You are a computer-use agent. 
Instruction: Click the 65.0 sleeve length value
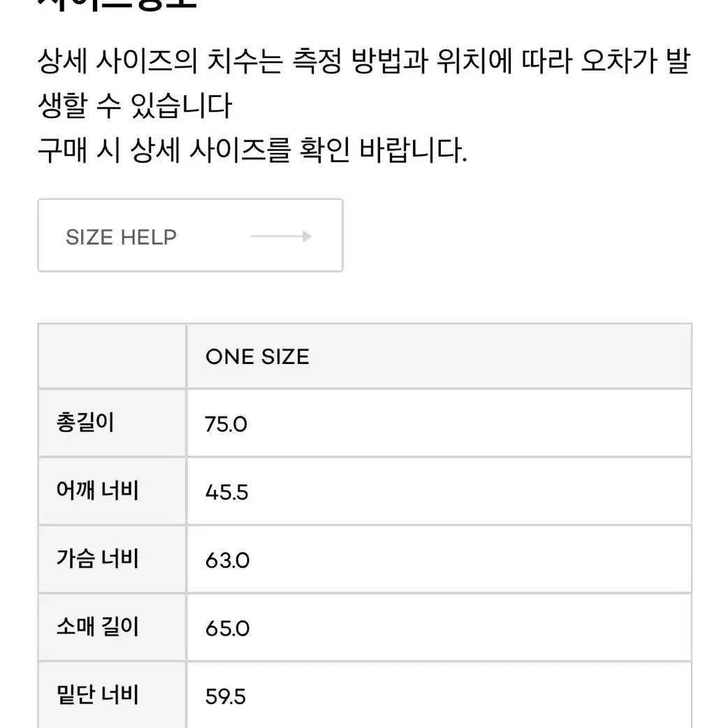[x=227, y=628]
